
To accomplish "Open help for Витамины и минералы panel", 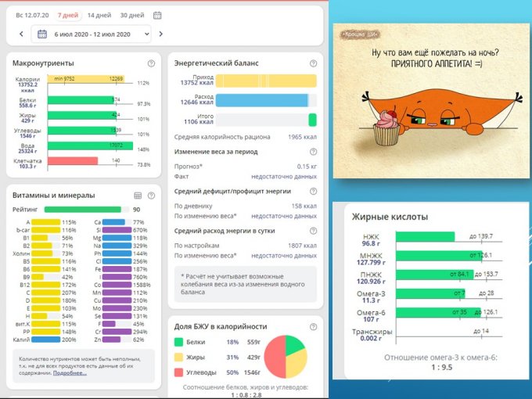I will coord(150,195).
